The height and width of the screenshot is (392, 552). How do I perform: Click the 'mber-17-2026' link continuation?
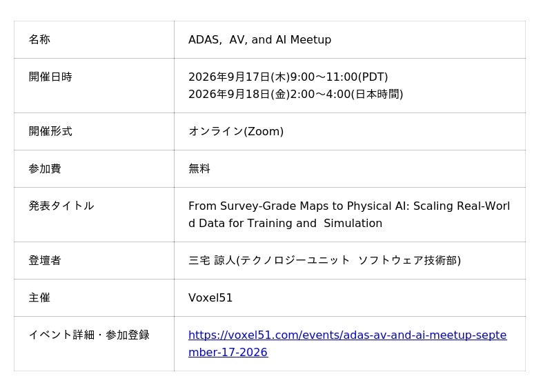[228, 352]
